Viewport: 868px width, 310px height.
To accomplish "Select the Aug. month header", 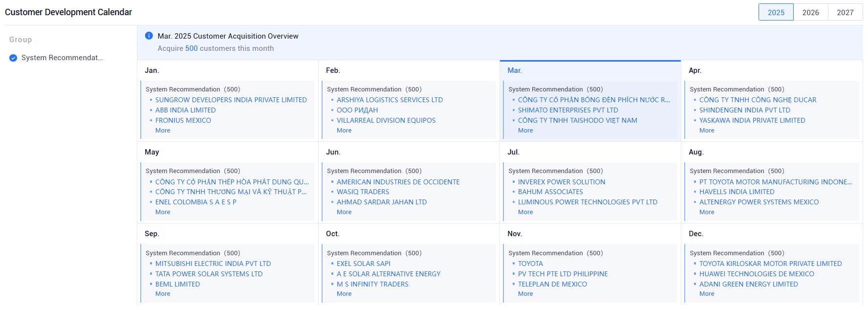I will click(696, 152).
